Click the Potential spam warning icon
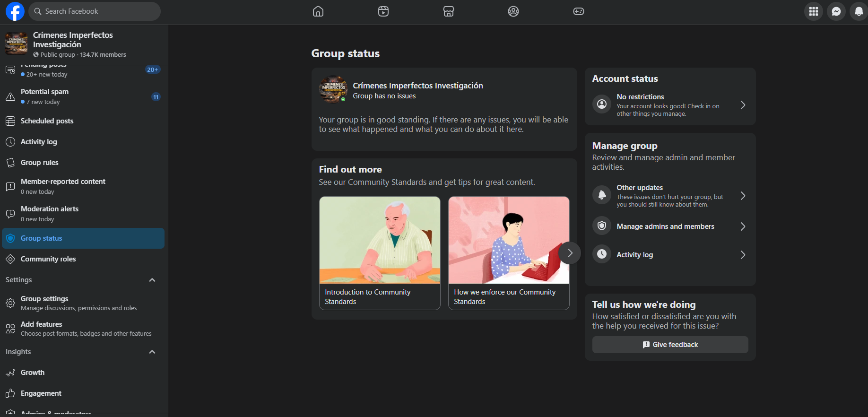 (x=10, y=97)
